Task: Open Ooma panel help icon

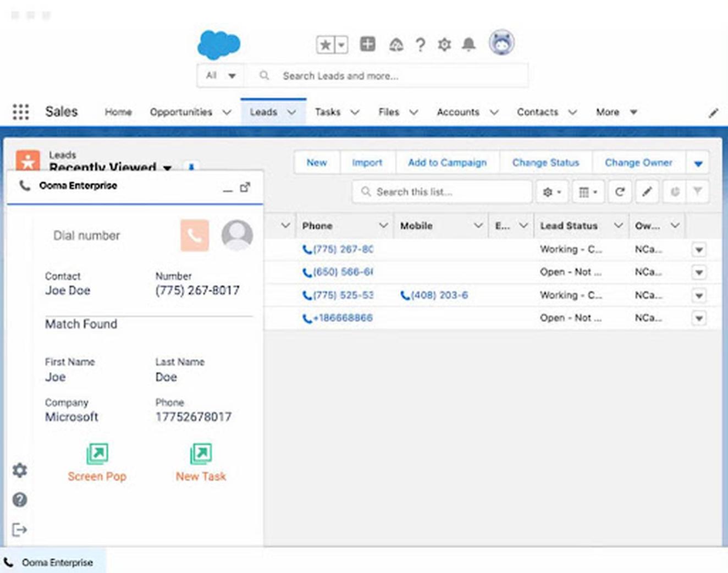Action: click(20, 500)
